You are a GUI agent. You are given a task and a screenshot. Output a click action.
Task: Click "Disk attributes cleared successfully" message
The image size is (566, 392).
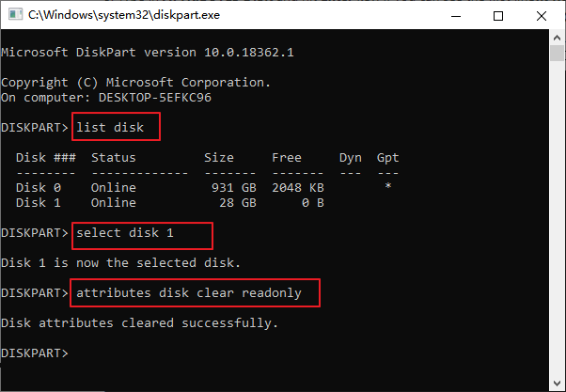coord(140,323)
